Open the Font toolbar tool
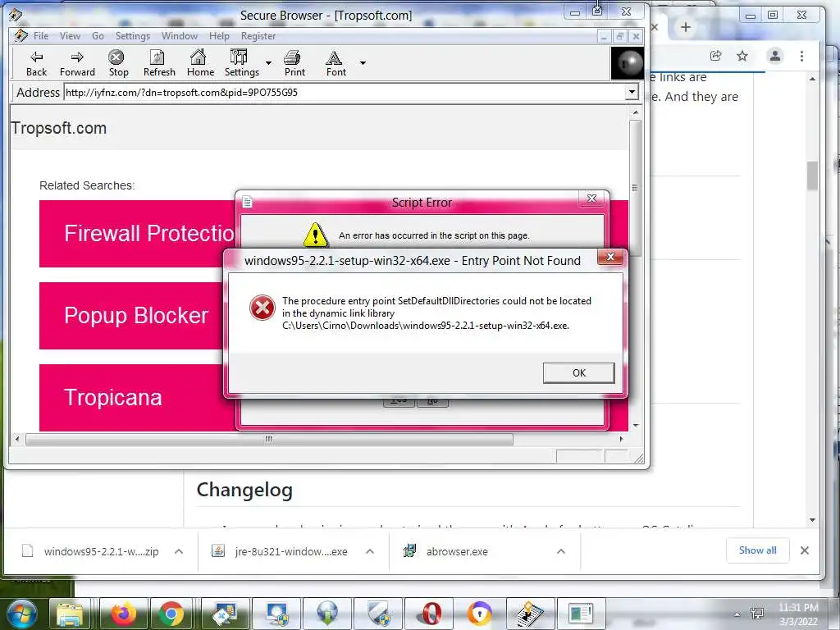Image resolution: width=840 pixels, height=630 pixels. coord(336,63)
